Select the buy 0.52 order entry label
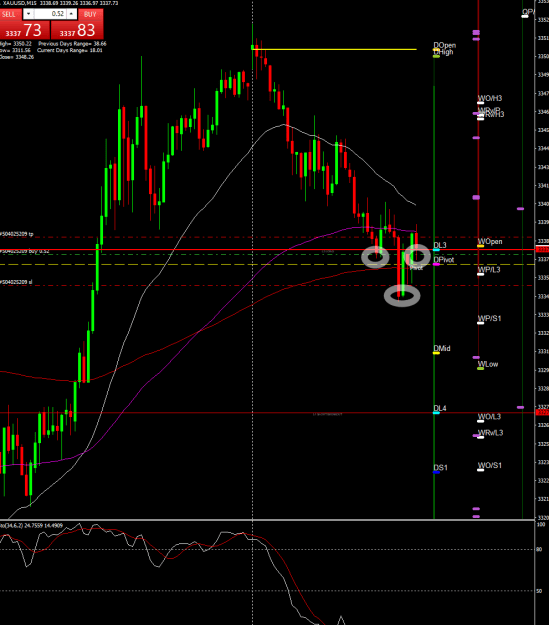The height and width of the screenshot is (625, 549). [25, 251]
